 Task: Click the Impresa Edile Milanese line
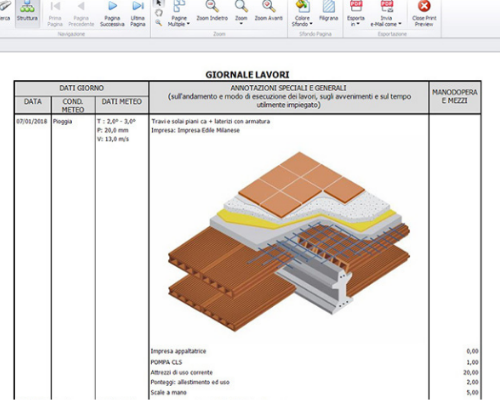click(195, 130)
